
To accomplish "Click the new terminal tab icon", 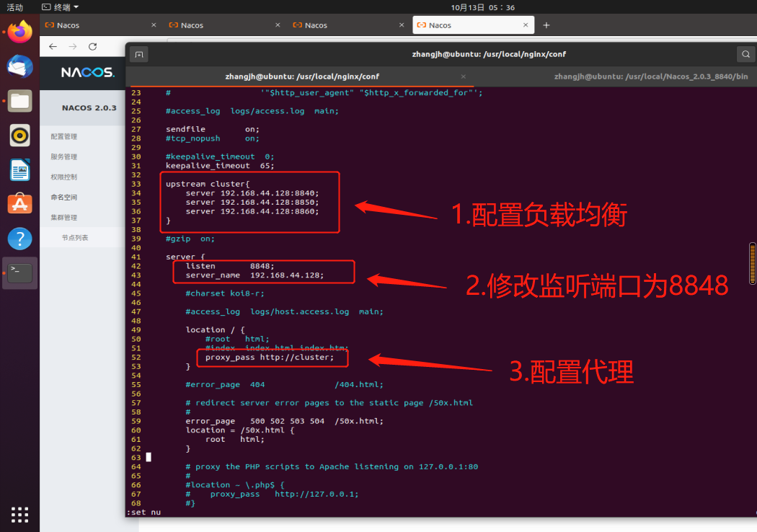I will click(139, 55).
